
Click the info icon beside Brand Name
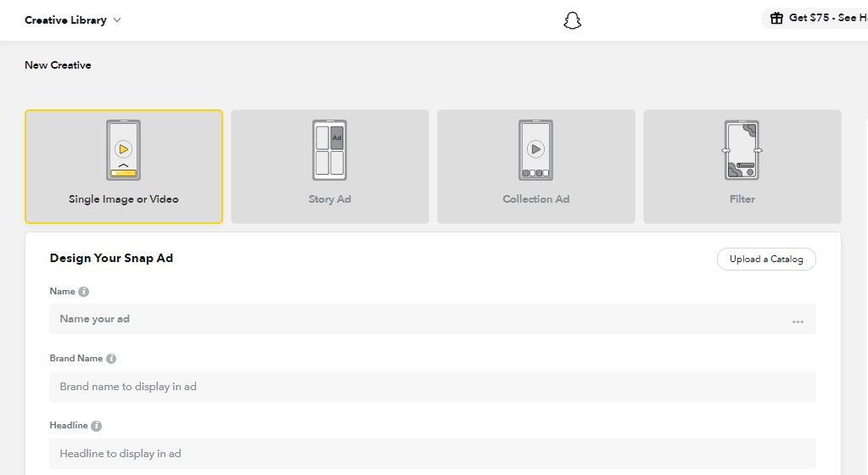click(x=111, y=359)
